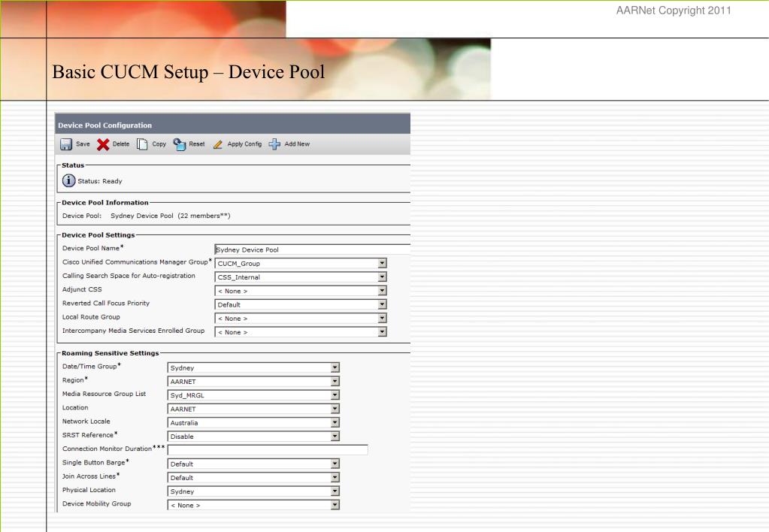Click the Device Pool Name text field
This screenshot has width=769, height=532.
pyautogui.click(x=311, y=250)
